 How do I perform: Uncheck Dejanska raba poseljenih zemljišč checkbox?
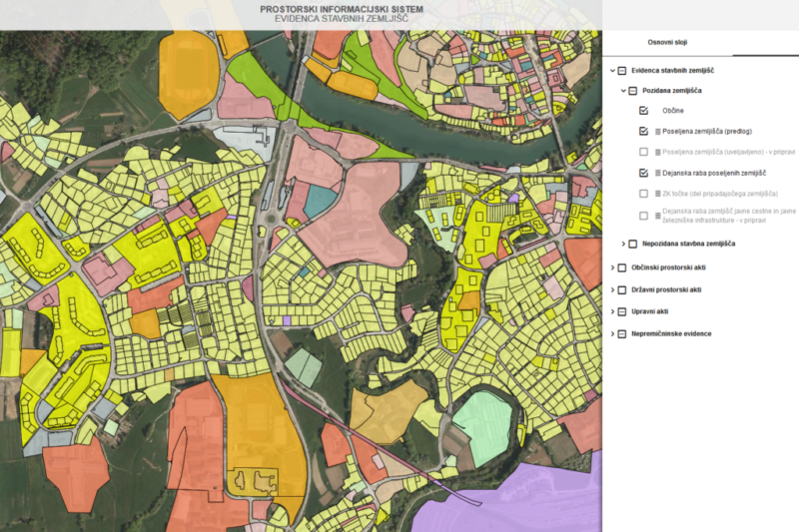643,173
